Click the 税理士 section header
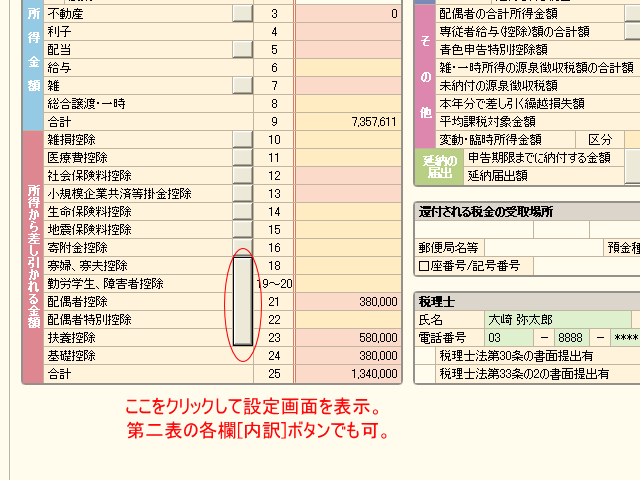The image size is (640, 480). pos(436,302)
